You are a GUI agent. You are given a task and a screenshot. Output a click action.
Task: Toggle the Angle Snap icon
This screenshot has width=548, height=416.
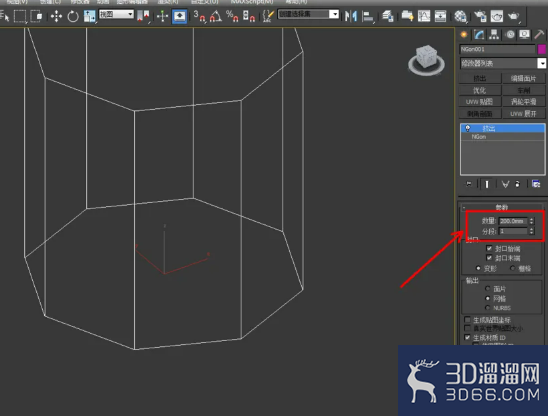[216, 16]
